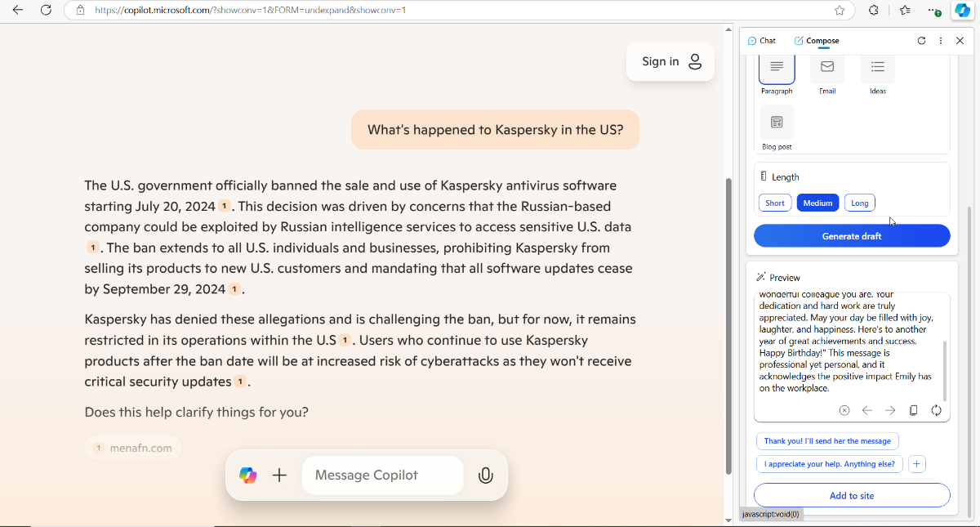
Task: Click the citation 1 before 'The ban extends'
Action: (93, 248)
